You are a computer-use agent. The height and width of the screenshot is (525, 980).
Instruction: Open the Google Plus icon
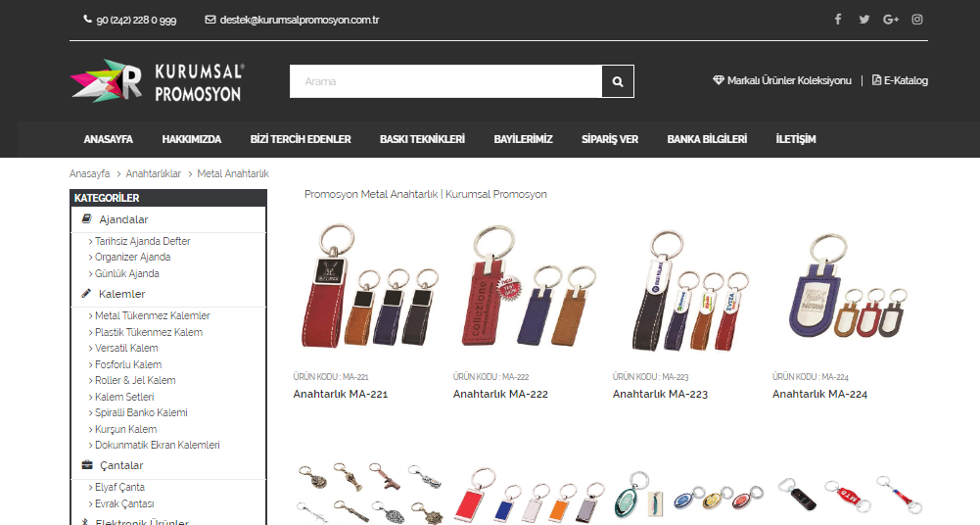(x=891, y=20)
